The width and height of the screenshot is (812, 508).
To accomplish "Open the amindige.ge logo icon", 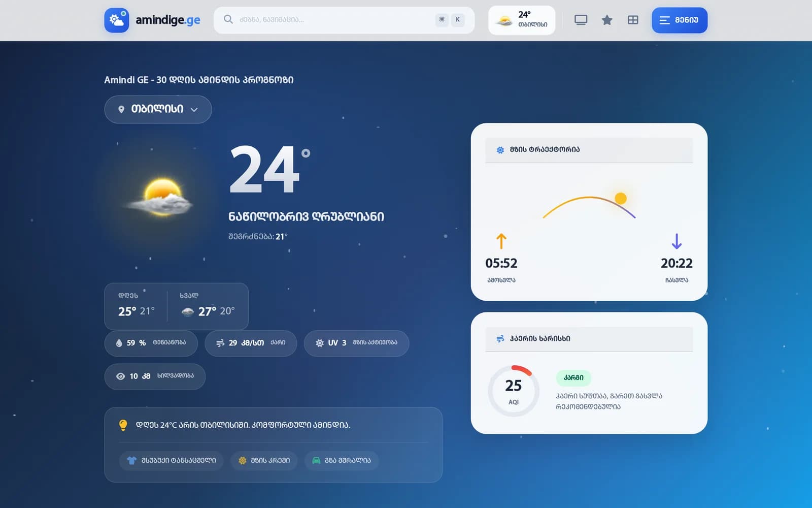I will (x=117, y=20).
